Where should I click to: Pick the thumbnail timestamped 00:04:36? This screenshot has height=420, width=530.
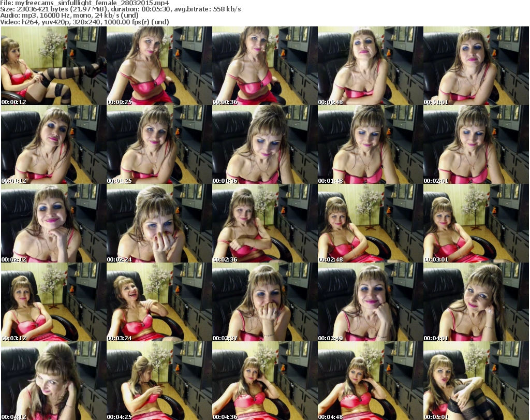pos(264,381)
